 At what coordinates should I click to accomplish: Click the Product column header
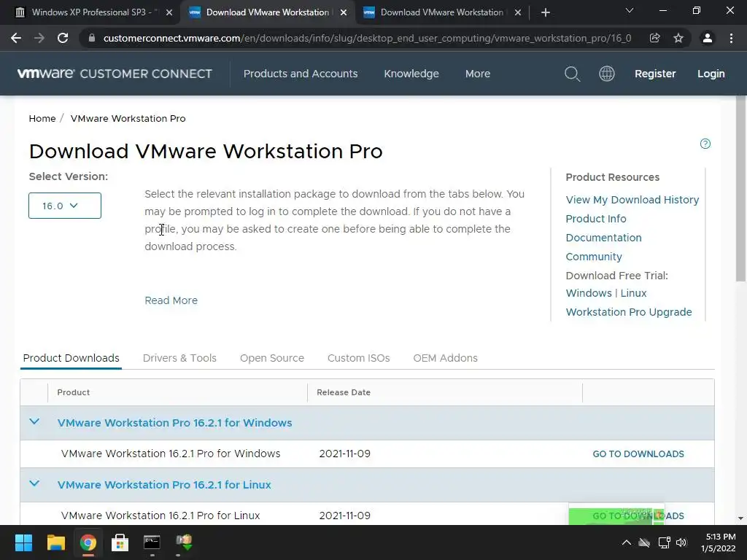(x=74, y=392)
